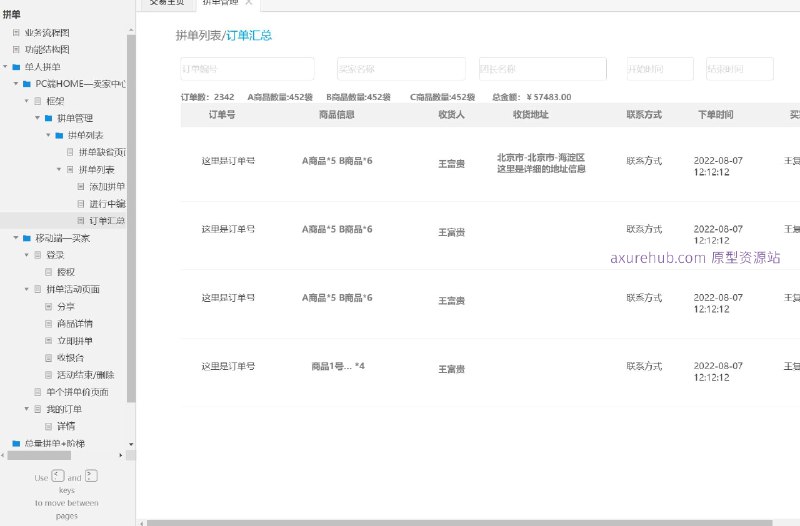This screenshot has height=526, width=800.
Task: Open the 进行中编 page icon
Action: tap(81, 204)
